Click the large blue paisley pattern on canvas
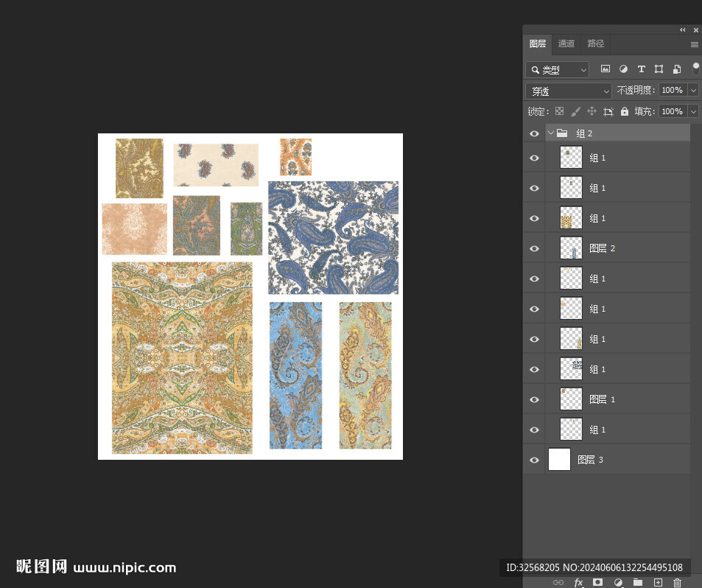 pyautogui.click(x=333, y=238)
